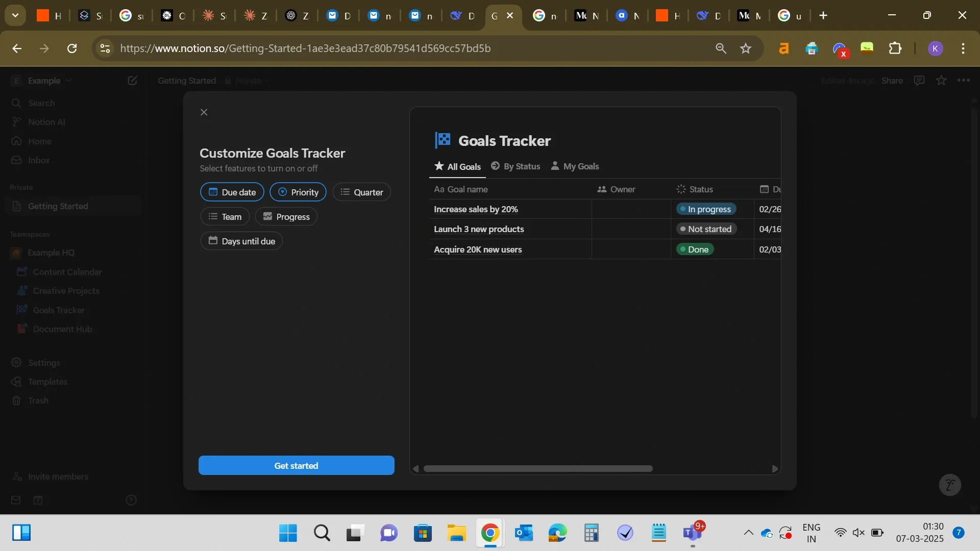Open Templates from the sidebar

coord(47,382)
